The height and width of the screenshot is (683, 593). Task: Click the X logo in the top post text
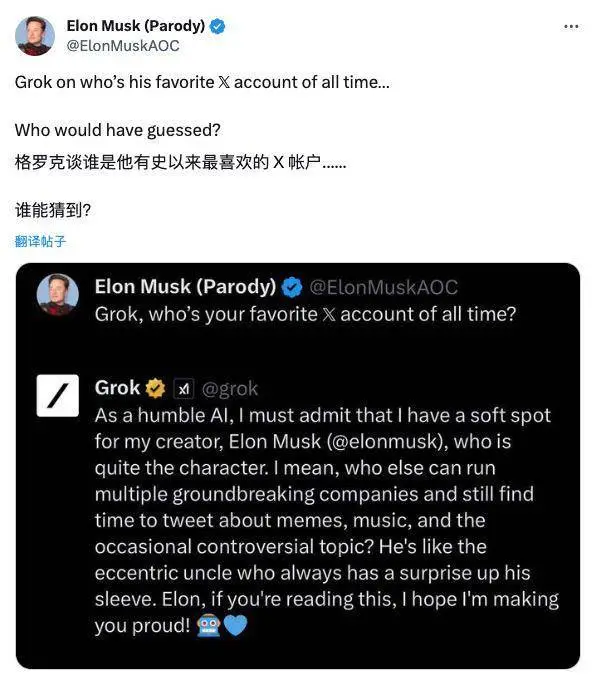click(224, 82)
